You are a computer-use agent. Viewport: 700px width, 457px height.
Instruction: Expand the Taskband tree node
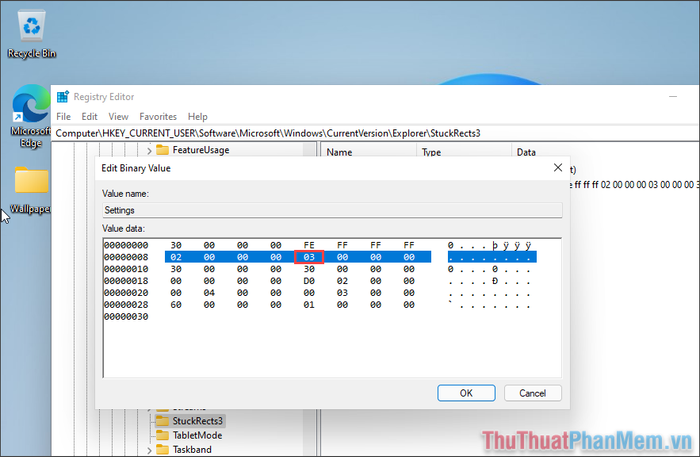[x=149, y=450]
